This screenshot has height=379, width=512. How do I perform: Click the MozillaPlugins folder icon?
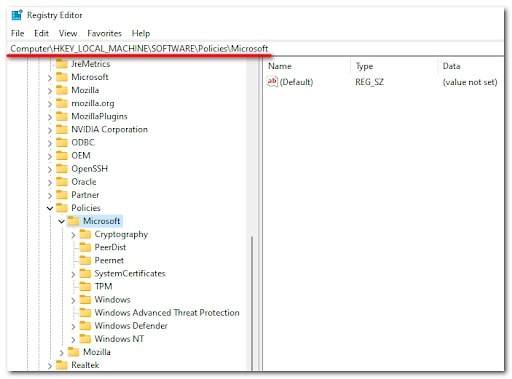[x=62, y=116]
